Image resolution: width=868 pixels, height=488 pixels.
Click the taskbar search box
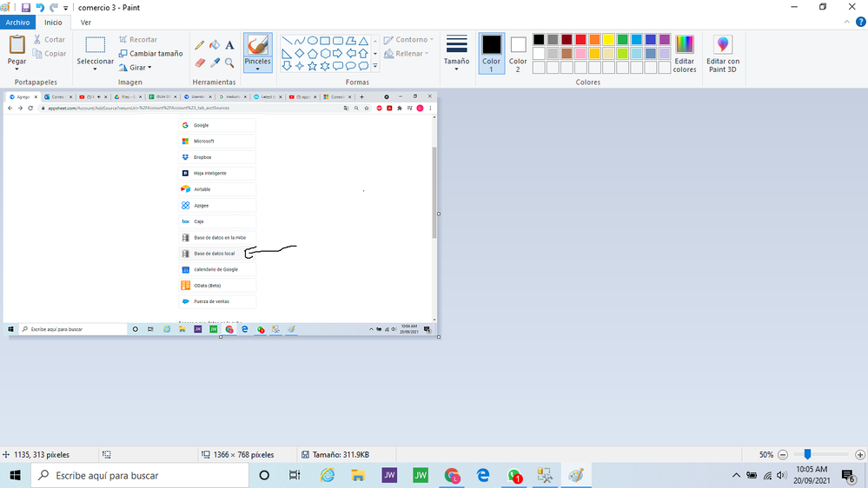coord(140,475)
